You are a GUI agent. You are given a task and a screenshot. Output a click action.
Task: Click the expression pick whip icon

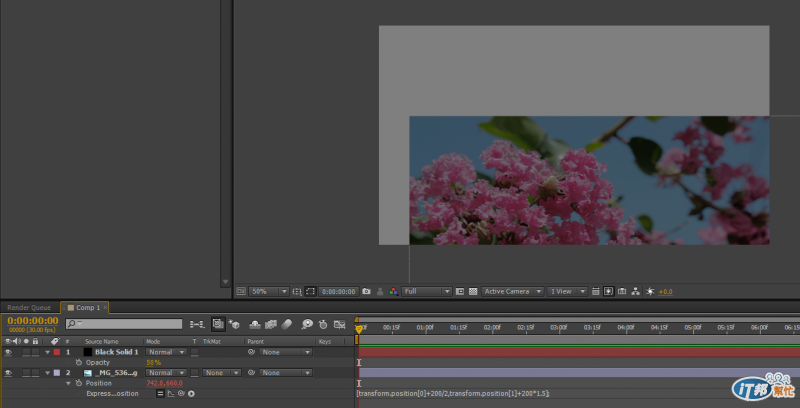click(x=181, y=393)
